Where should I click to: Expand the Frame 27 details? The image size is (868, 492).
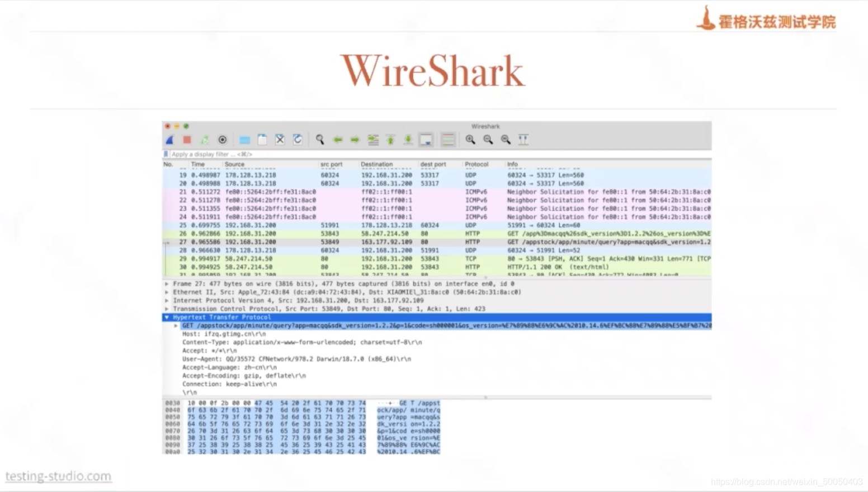click(x=167, y=284)
